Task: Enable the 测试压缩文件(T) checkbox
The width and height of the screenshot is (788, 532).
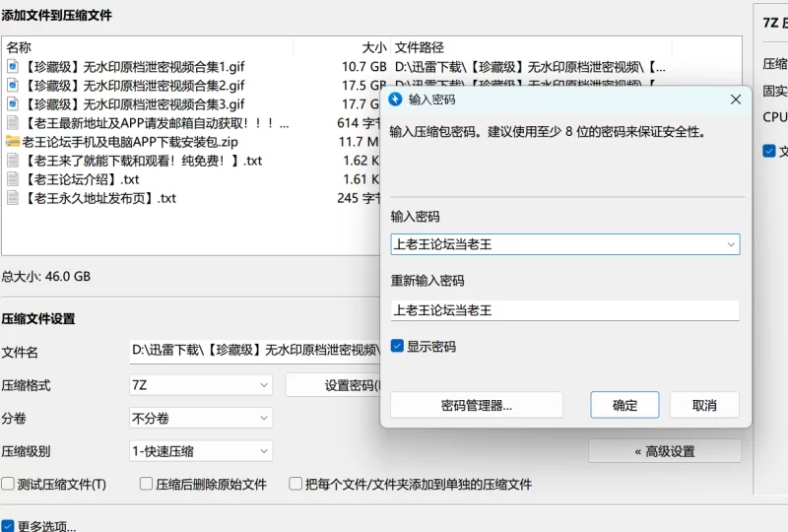Action: point(8,484)
